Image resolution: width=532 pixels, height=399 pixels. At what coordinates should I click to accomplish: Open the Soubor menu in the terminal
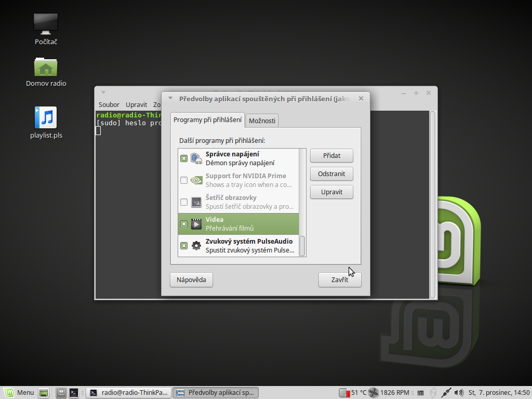[x=109, y=104]
